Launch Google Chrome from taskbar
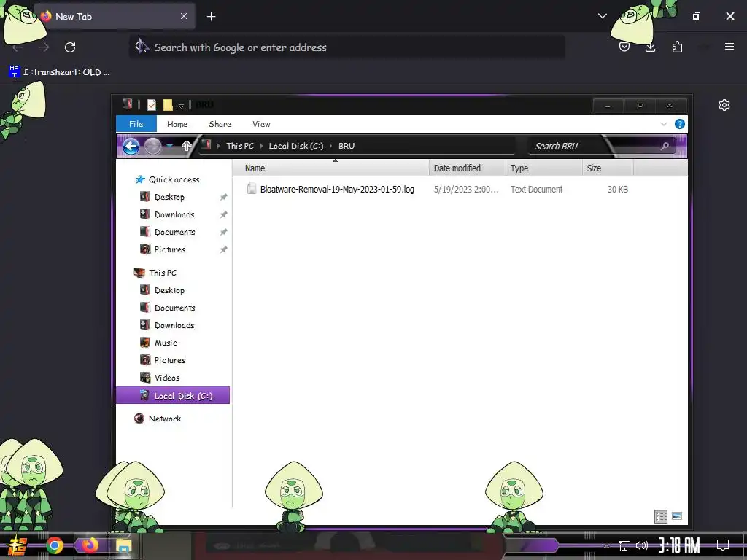 [55, 545]
